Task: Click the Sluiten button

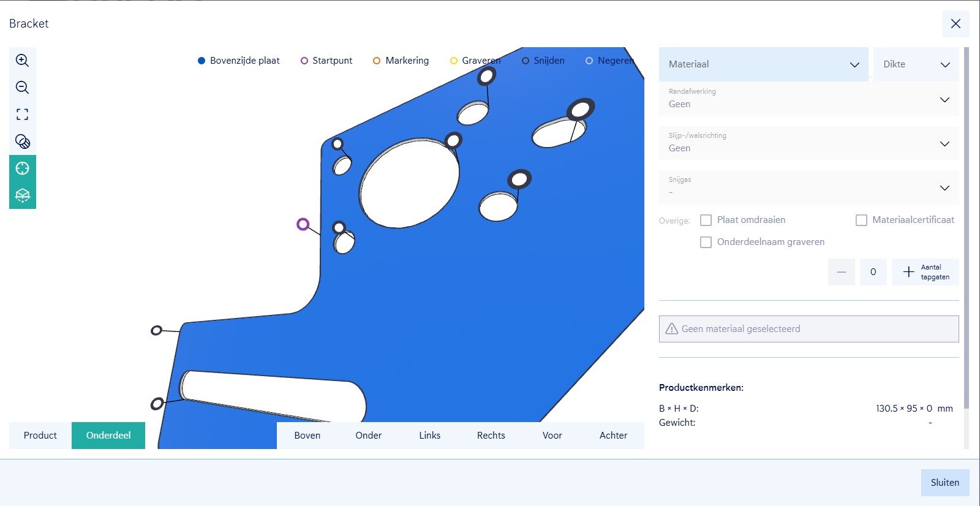Action: pyautogui.click(x=944, y=483)
